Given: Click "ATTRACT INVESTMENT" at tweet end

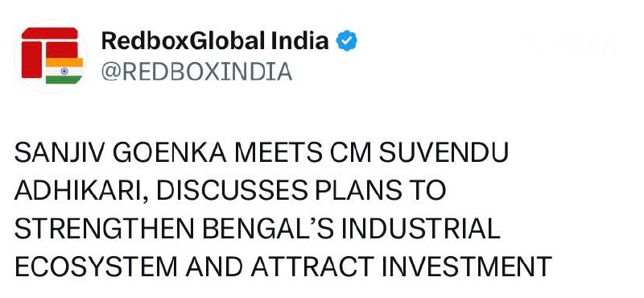Looking at the screenshot, I should pos(401,267).
